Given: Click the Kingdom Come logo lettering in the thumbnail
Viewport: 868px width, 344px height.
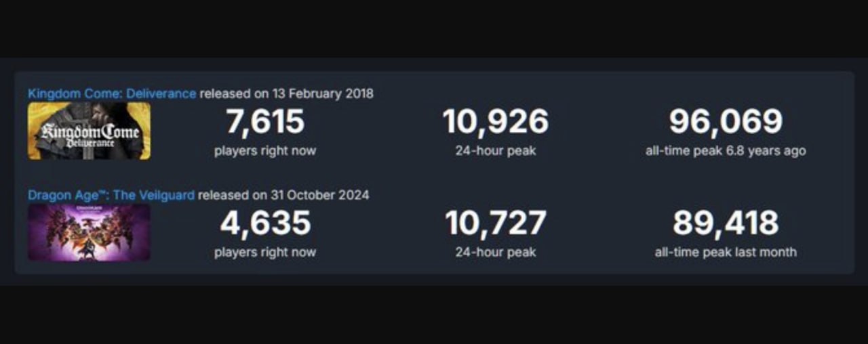Looking at the screenshot, I should tap(90, 133).
